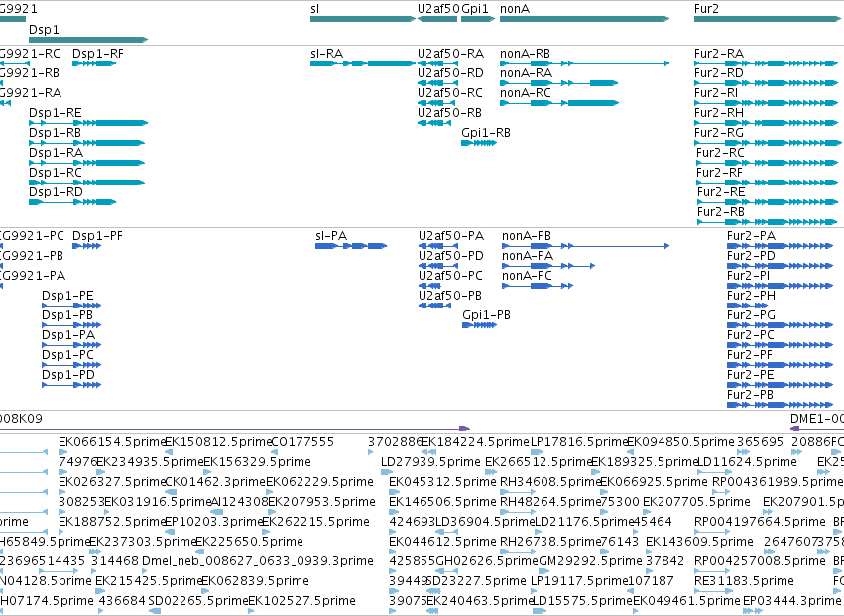
Task: Click the U2af50 gene label
Action: 438,9
